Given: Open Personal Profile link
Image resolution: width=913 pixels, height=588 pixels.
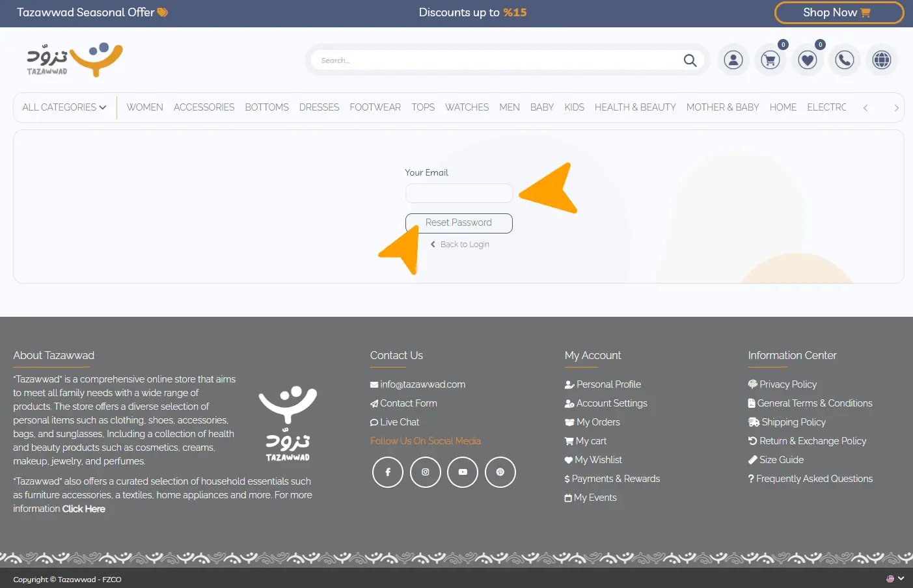Looking at the screenshot, I should (603, 384).
